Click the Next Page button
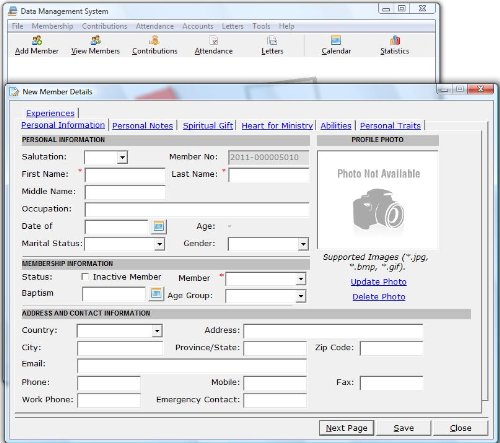Image resolution: width=500 pixels, height=443 pixels. point(346,428)
